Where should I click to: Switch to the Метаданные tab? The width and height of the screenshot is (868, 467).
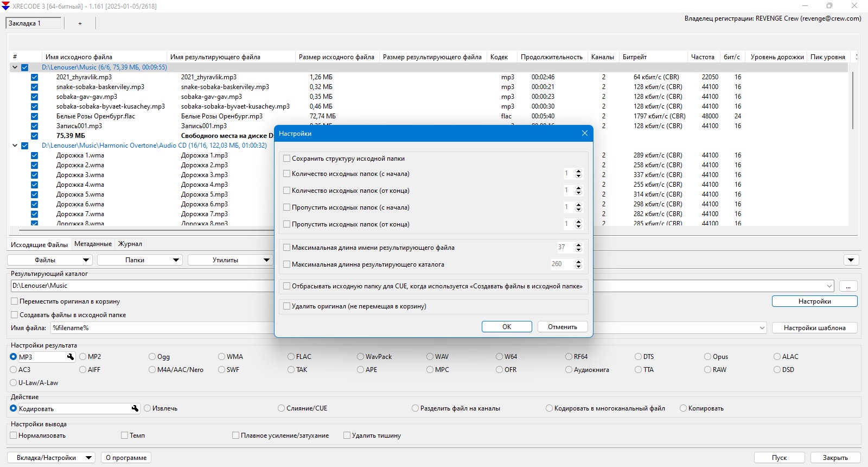[93, 244]
